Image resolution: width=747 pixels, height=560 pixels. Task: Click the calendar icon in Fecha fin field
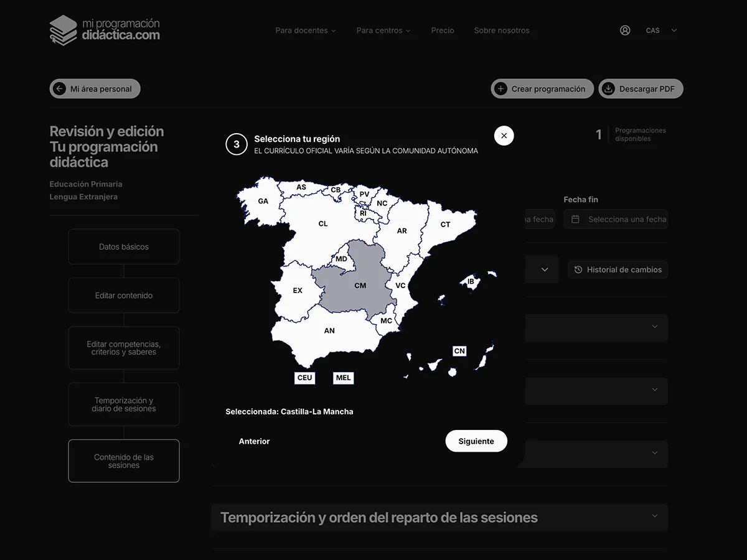tap(575, 219)
